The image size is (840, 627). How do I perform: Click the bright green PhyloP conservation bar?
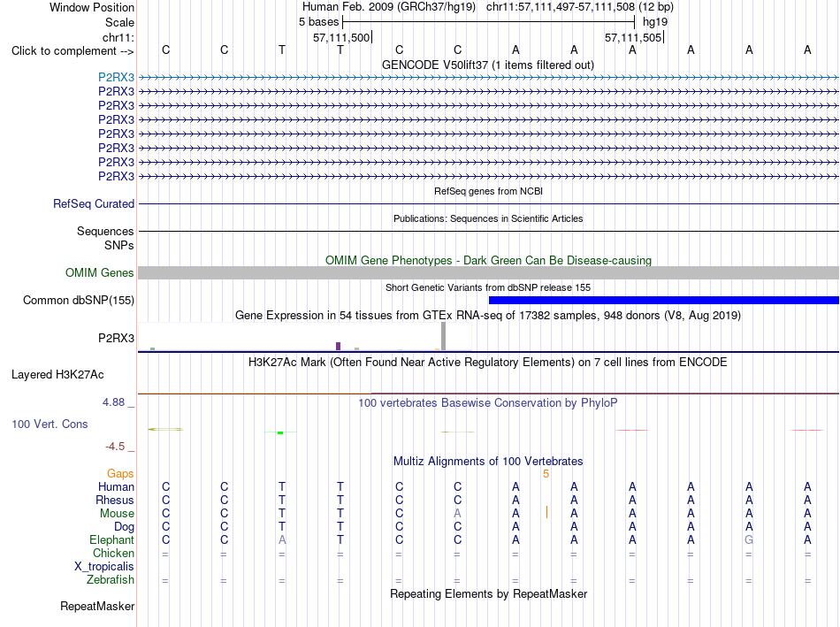pyautogui.click(x=280, y=432)
